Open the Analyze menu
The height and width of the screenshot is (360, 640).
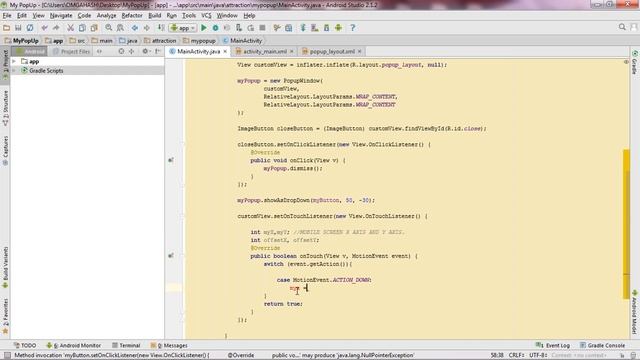pyautogui.click(x=106, y=16)
